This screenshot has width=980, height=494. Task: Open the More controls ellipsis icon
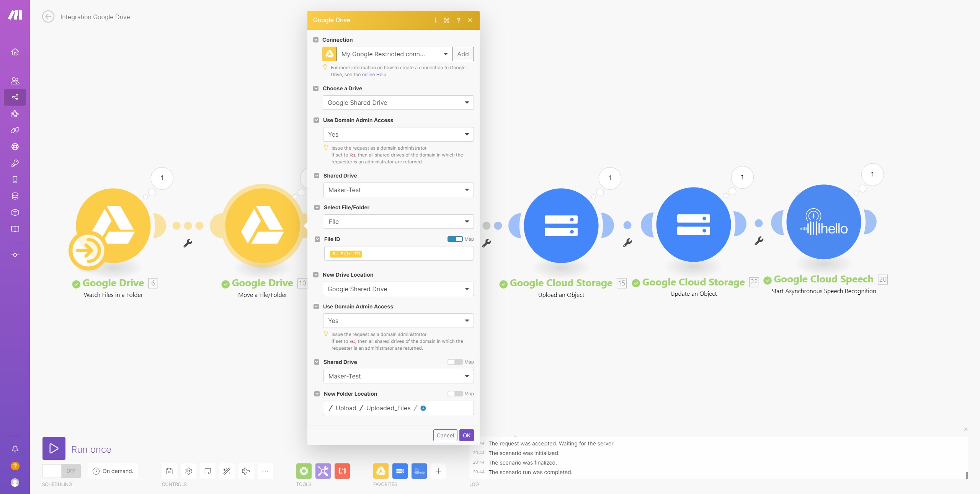click(265, 471)
